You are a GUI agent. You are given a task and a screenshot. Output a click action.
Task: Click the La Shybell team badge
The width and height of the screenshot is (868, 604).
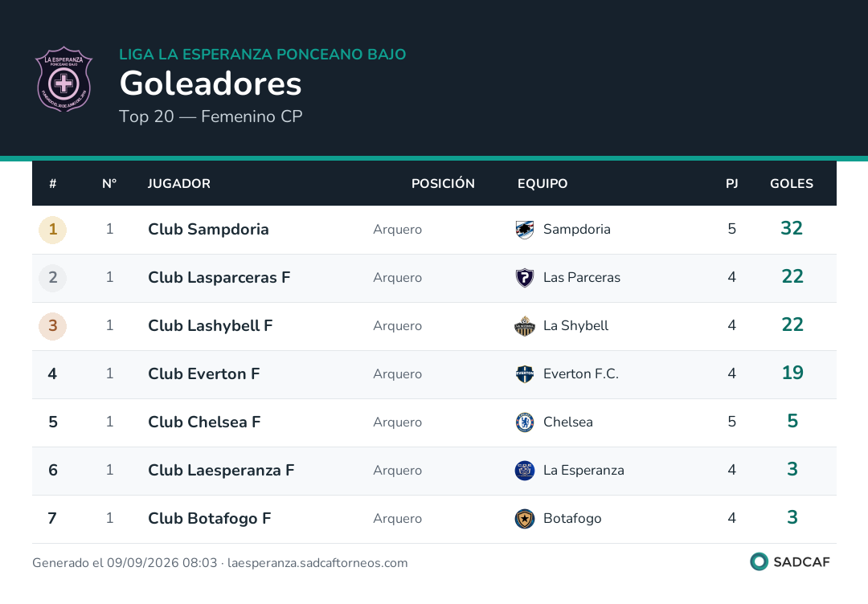pyautogui.click(x=525, y=326)
